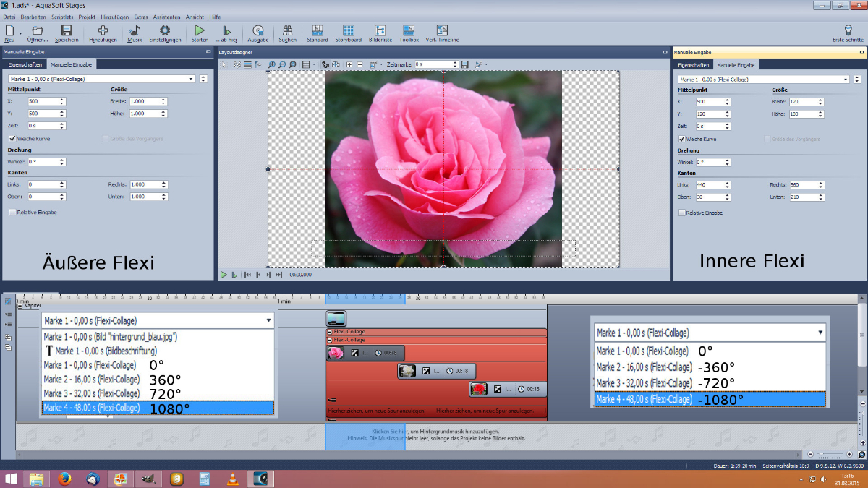Open Firefox from the Windows taskbar
868x488 pixels.
(64, 479)
